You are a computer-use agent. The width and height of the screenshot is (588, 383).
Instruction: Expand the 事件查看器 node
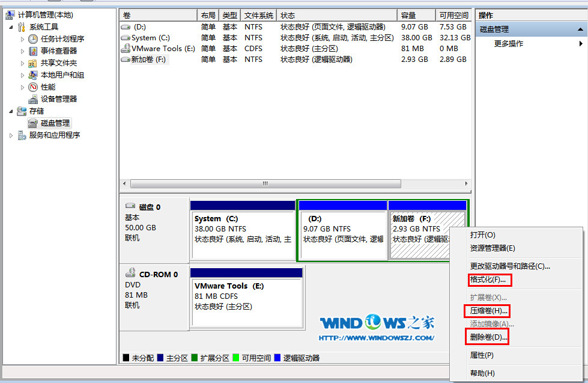tap(22, 51)
